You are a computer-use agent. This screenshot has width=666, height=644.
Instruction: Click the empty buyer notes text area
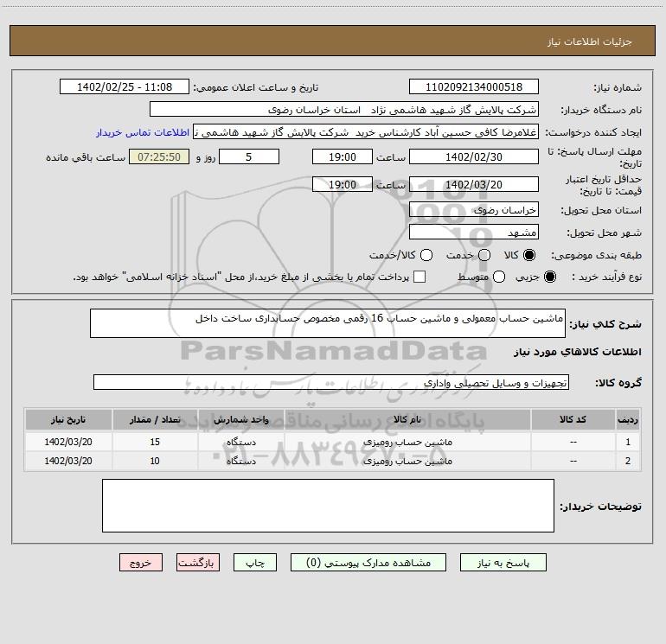coord(328,506)
